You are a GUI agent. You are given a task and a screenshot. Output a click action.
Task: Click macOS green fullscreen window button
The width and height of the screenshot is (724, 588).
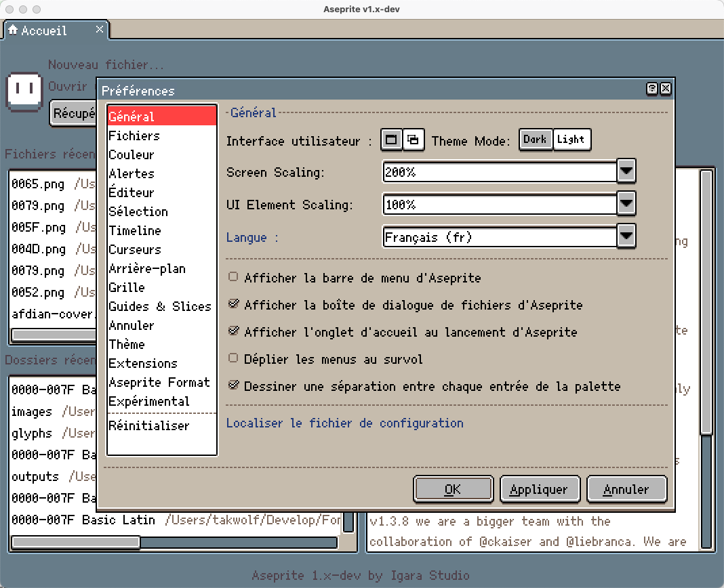(x=37, y=9)
